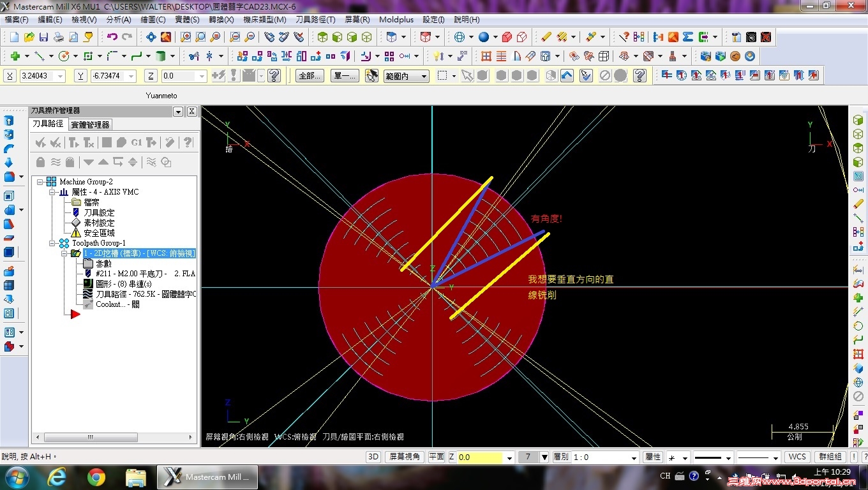
Task: Select the create rectangle tool icon
Action: pyautogui.click(x=88, y=56)
